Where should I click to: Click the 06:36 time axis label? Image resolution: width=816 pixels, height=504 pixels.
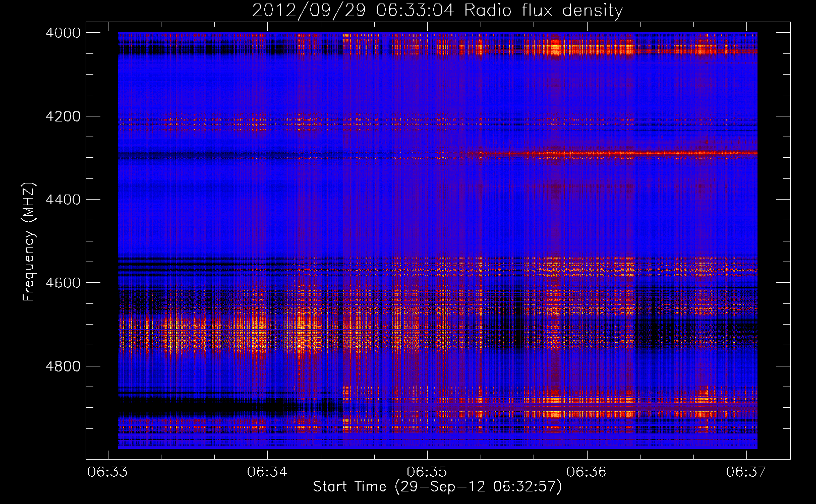586,472
